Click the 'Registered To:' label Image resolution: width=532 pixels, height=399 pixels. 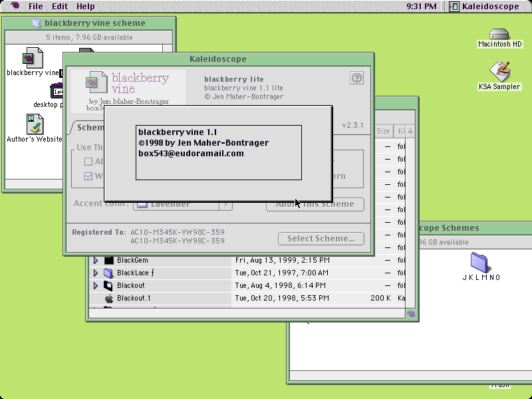(98, 232)
